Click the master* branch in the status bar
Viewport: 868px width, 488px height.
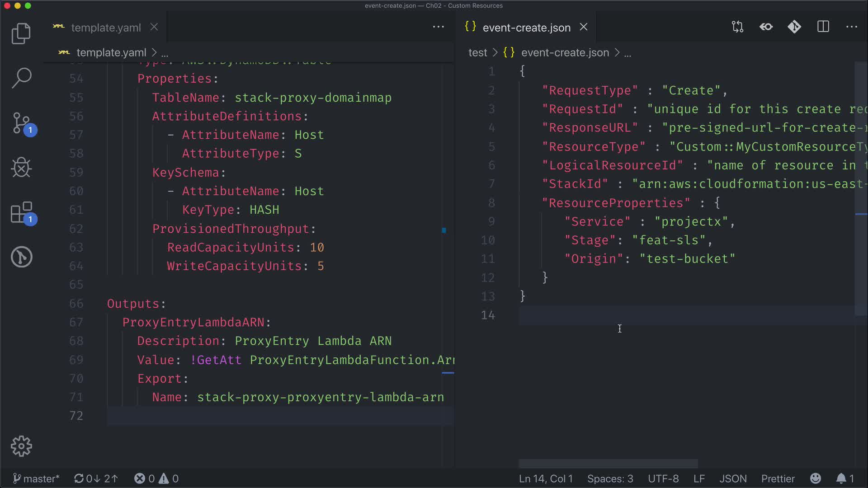click(36, 479)
